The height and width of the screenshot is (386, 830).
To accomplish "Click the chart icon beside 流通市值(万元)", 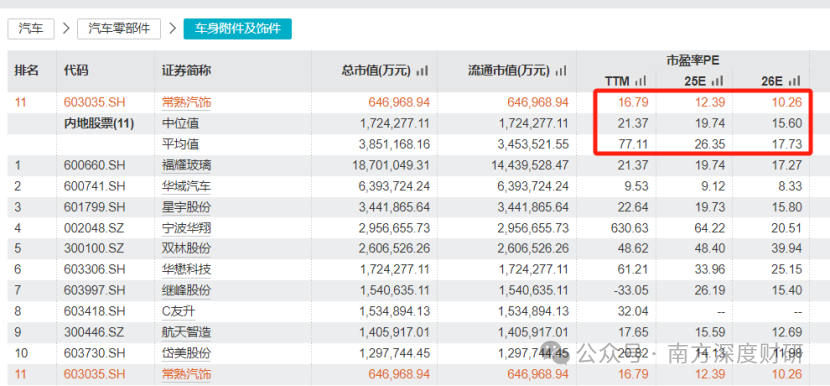I will [x=561, y=70].
